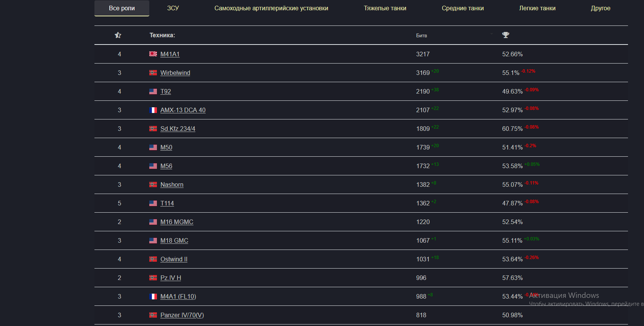Click the US flag beside T92
This screenshot has width=644, height=326.
pyautogui.click(x=153, y=91)
